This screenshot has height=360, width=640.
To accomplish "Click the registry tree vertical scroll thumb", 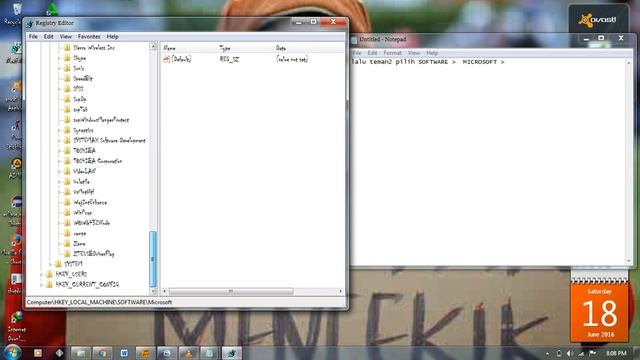I will point(153,259).
